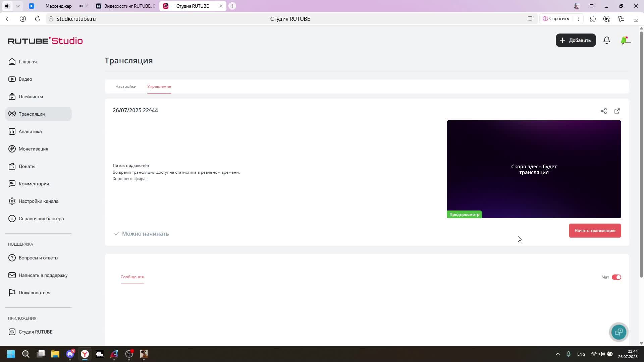
Task: Show hidden system tray icons
Action: pyautogui.click(x=557, y=354)
